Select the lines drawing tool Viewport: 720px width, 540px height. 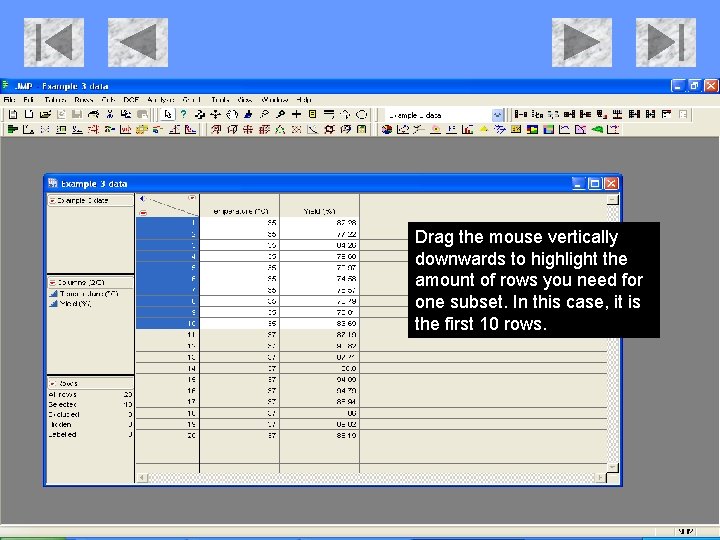click(x=329, y=114)
